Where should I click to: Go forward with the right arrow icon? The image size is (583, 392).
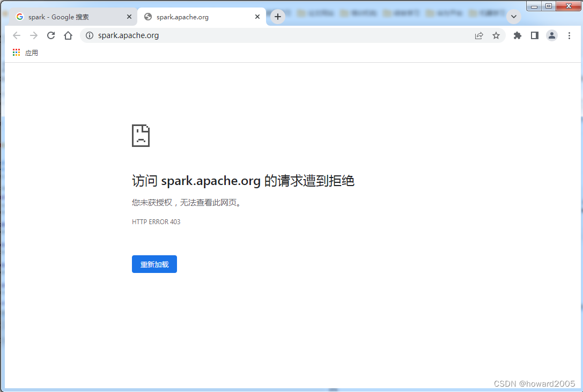click(x=34, y=35)
